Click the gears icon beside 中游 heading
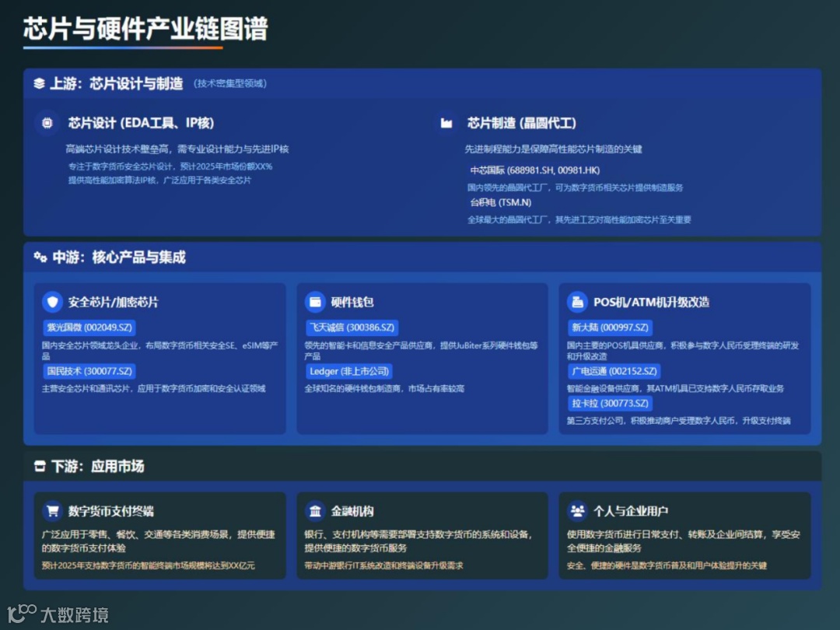This screenshot has width=840, height=630. (x=40, y=257)
